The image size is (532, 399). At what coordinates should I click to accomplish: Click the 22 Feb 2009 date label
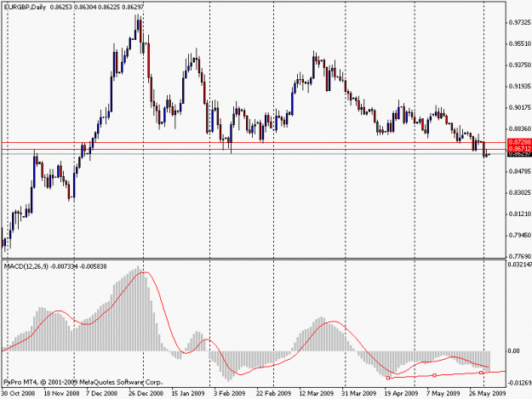tap(274, 393)
